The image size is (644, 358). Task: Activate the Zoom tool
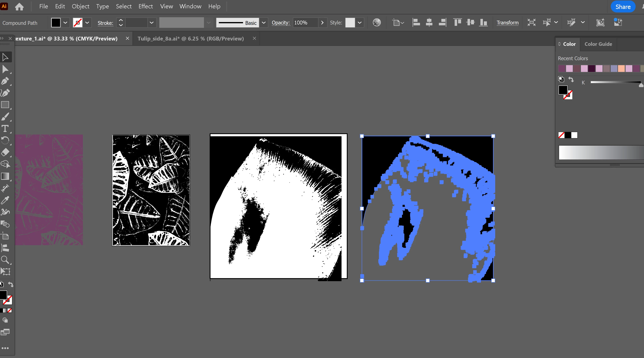[5, 260]
